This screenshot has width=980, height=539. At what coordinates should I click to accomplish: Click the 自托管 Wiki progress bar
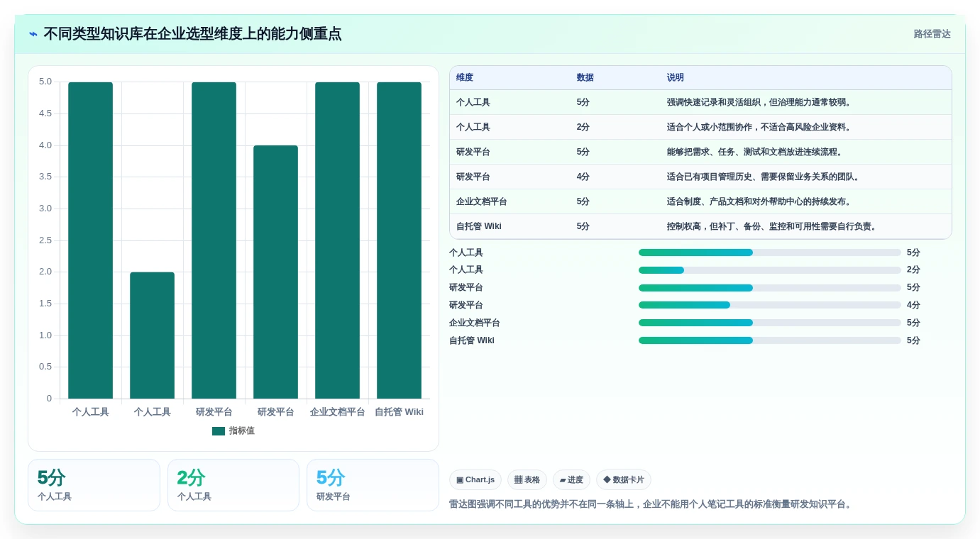pos(770,340)
